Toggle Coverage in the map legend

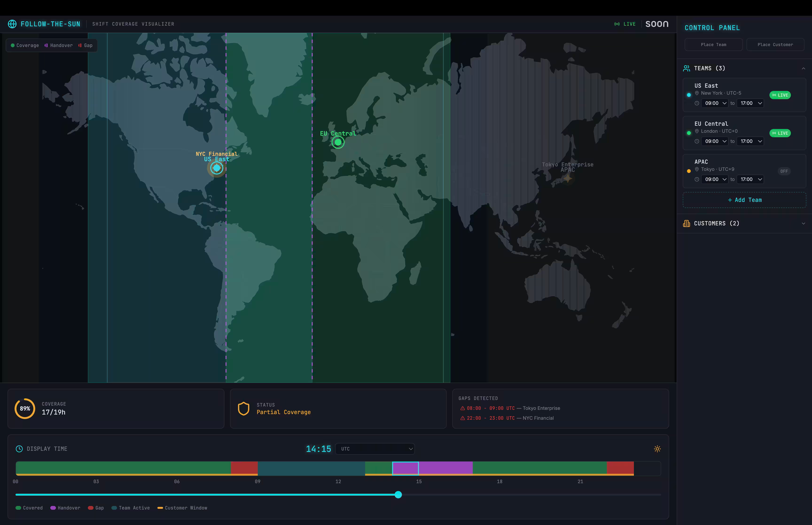point(25,45)
